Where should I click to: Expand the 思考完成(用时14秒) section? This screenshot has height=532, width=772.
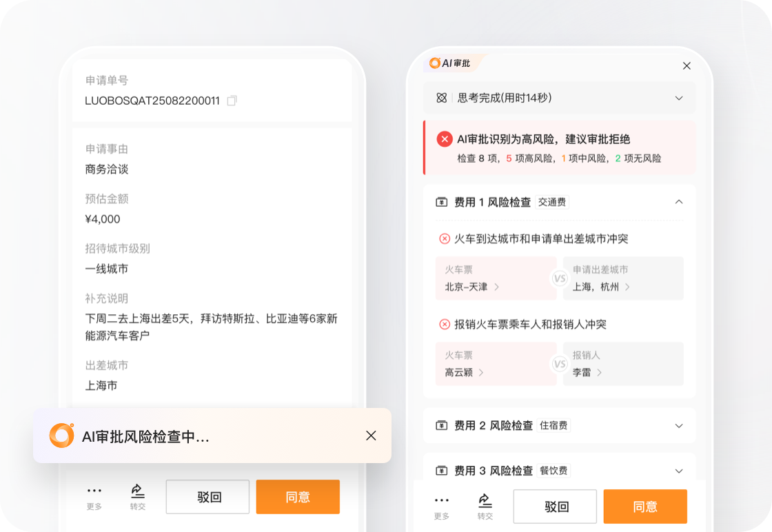click(679, 98)
